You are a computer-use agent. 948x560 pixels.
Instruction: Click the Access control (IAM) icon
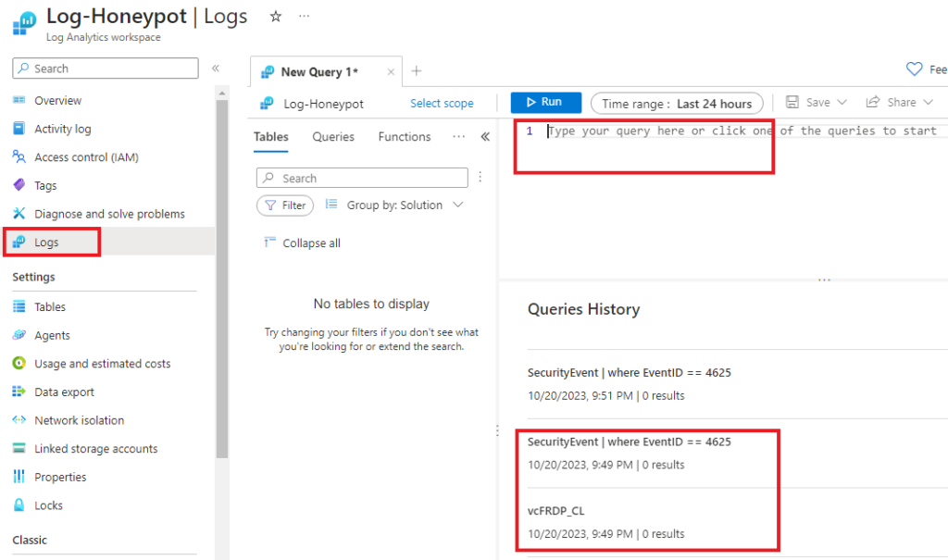19,156
